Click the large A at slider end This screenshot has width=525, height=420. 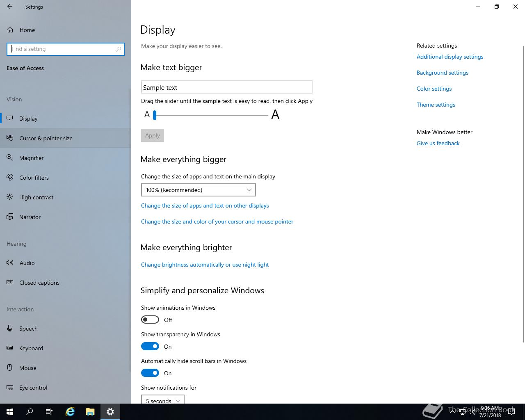click(275, 114)
